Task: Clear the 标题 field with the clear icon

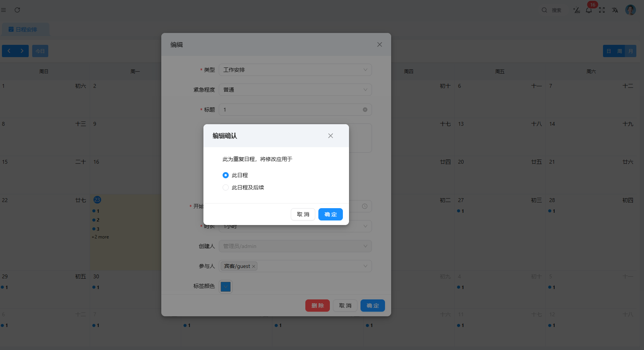Action: (x=365, y=110)
